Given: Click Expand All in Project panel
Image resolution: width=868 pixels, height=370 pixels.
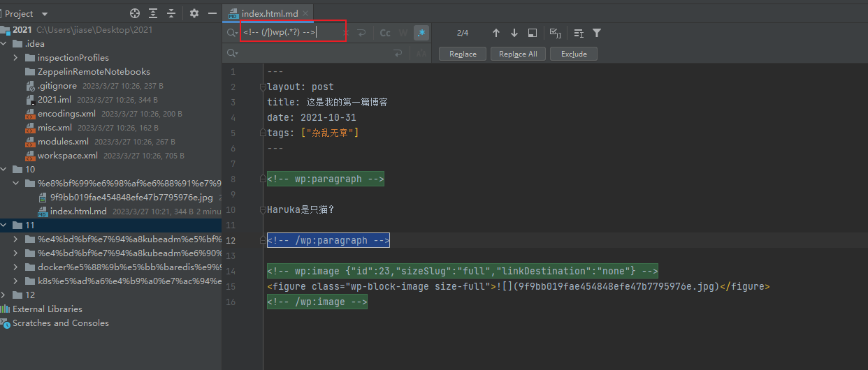Looking at the screenshot, I should 153,14.
